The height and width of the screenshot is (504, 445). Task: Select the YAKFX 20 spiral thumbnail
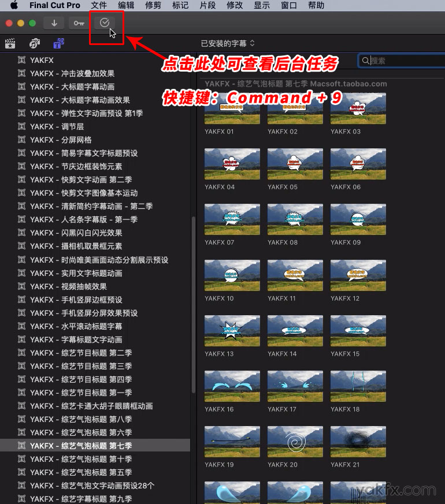[x=295, y=442]
